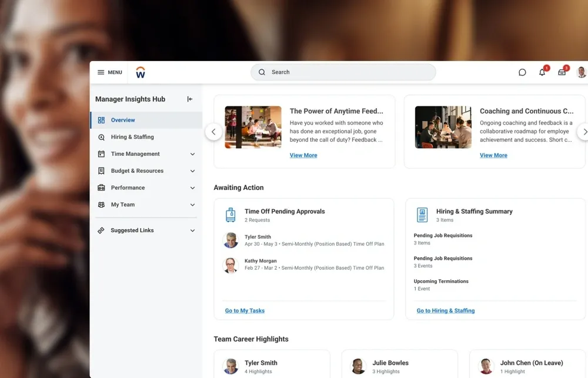Click inside the Search field

pyautogui.click(x=343, y=72)
